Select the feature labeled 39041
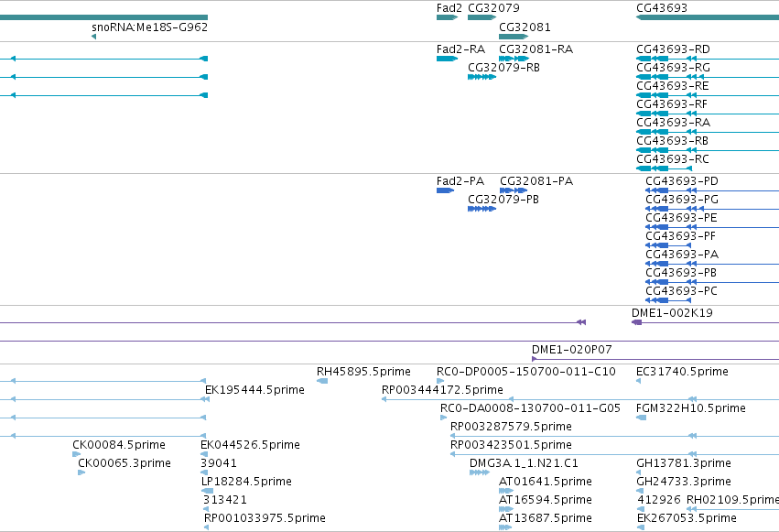Viewport: 779px width, 532px height. (x=204, y=472)
